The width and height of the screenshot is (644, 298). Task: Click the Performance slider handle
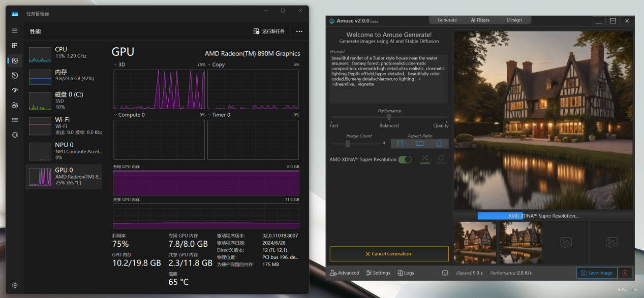coord(389,117)
